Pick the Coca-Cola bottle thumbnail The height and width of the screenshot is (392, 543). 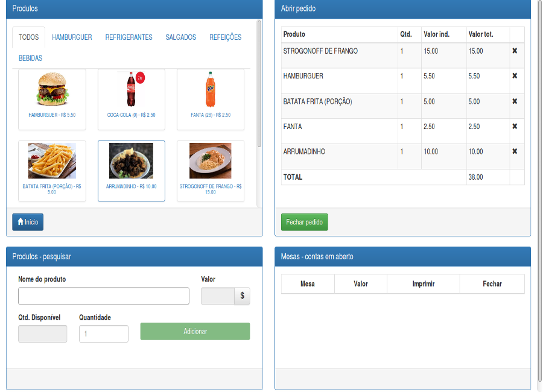[131, 90]
